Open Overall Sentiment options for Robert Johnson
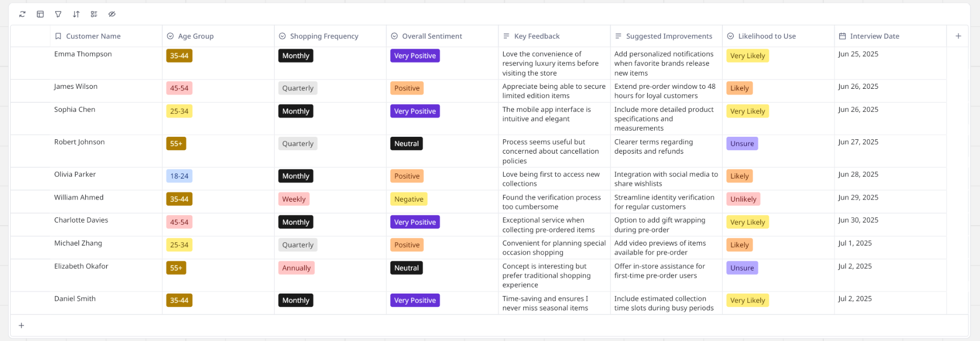Image resolution: width=980 pixels, height=341 pixels. [x=406, y=143]
